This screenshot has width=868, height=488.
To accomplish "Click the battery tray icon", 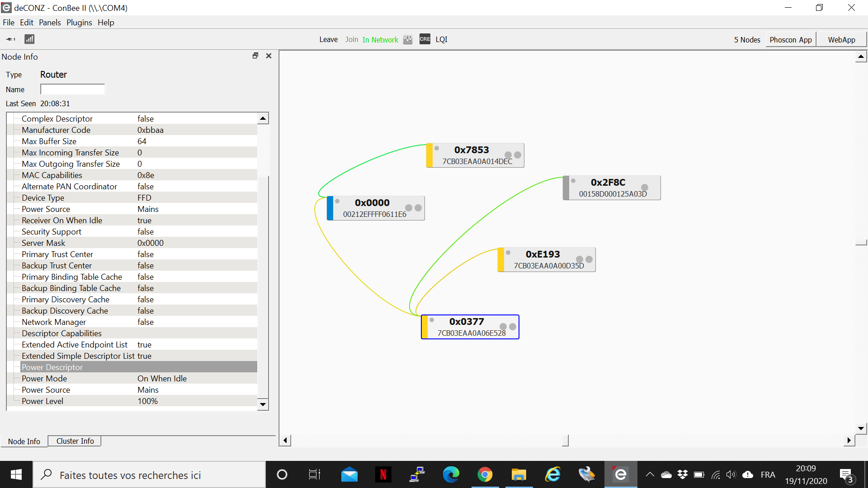I will (699, 475).
